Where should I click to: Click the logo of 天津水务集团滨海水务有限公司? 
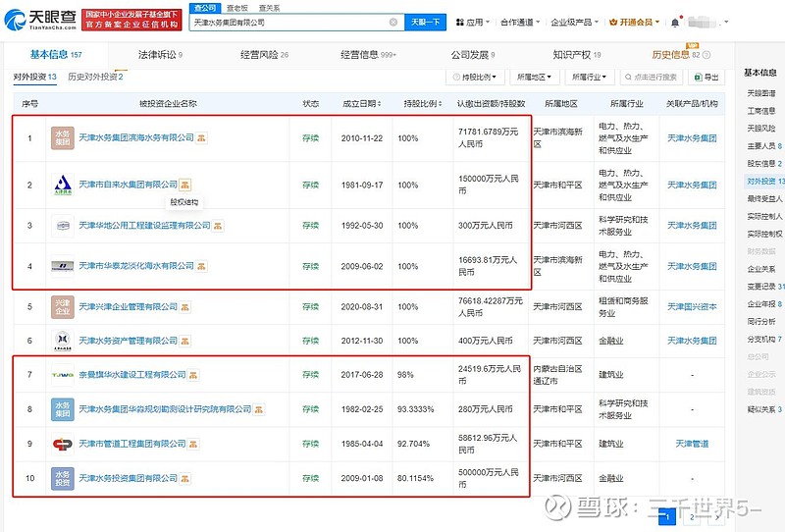63,138
